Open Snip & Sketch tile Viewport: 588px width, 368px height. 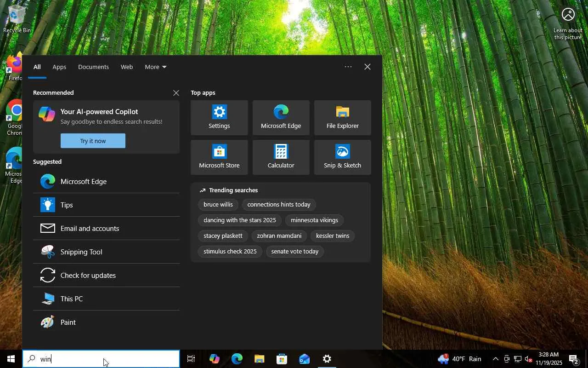[x=342, y=157]
